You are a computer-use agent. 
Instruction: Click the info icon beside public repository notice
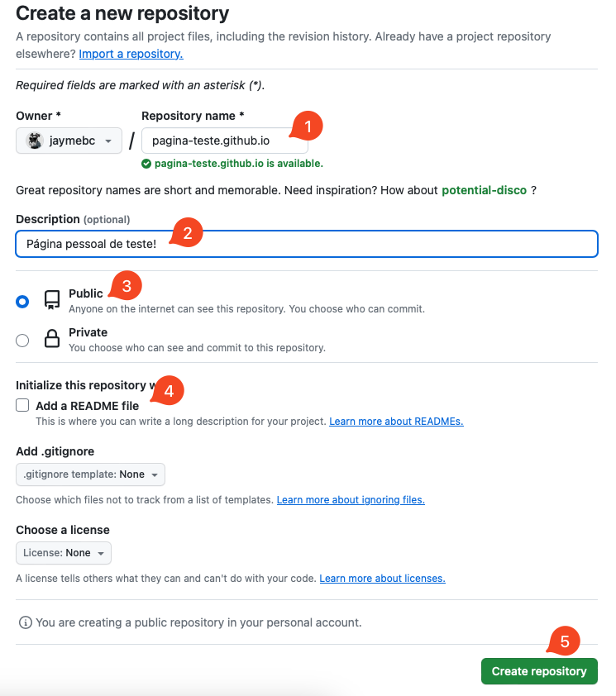click(25, 622)
